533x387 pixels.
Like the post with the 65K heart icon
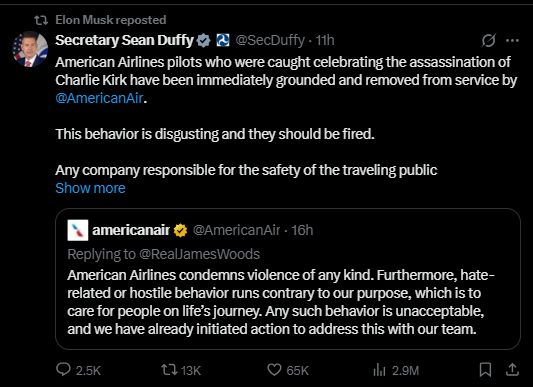pyautogui.click(x=274, y=370)
